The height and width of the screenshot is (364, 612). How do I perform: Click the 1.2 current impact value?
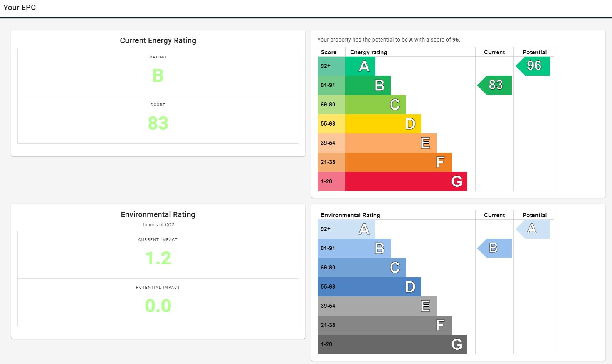point(158,258)
